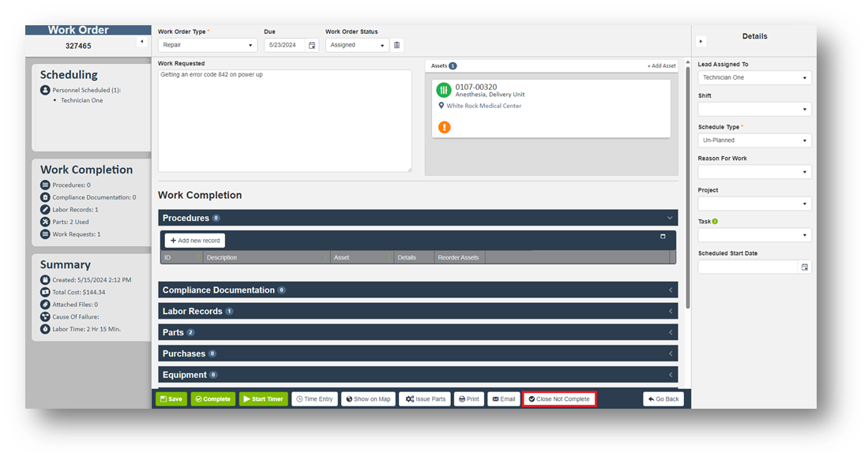868x460 pixels.
Task: Click the green Anesthesia asset type icon
Action: [444, 91]
